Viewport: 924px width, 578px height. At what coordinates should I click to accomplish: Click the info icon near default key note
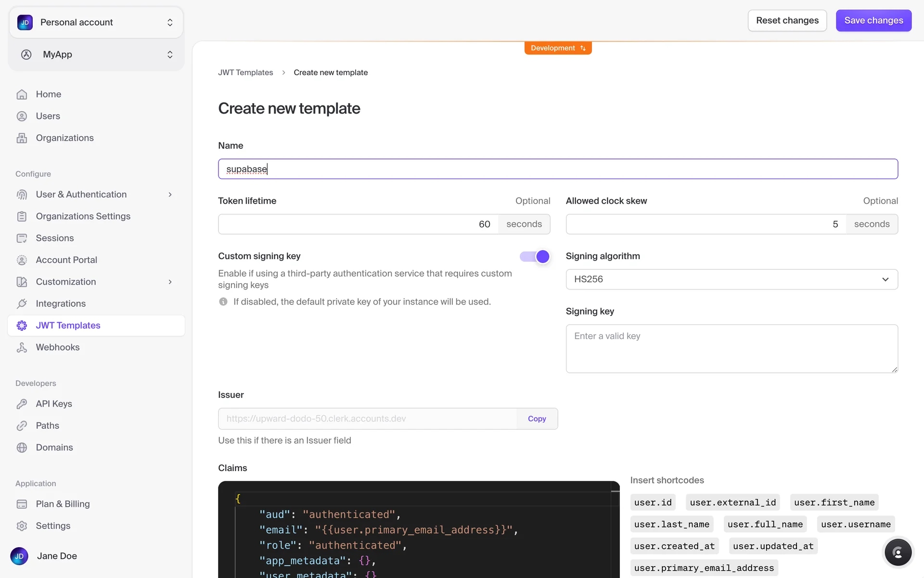click(223, 302)
